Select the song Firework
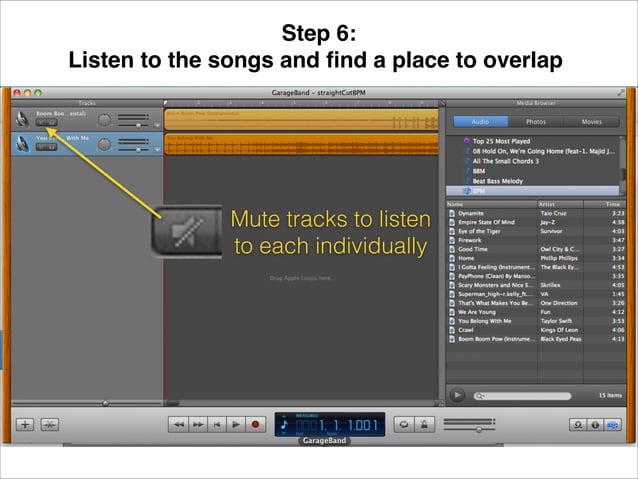The height and width of the screenshot is (479, 638). (535, 240)
